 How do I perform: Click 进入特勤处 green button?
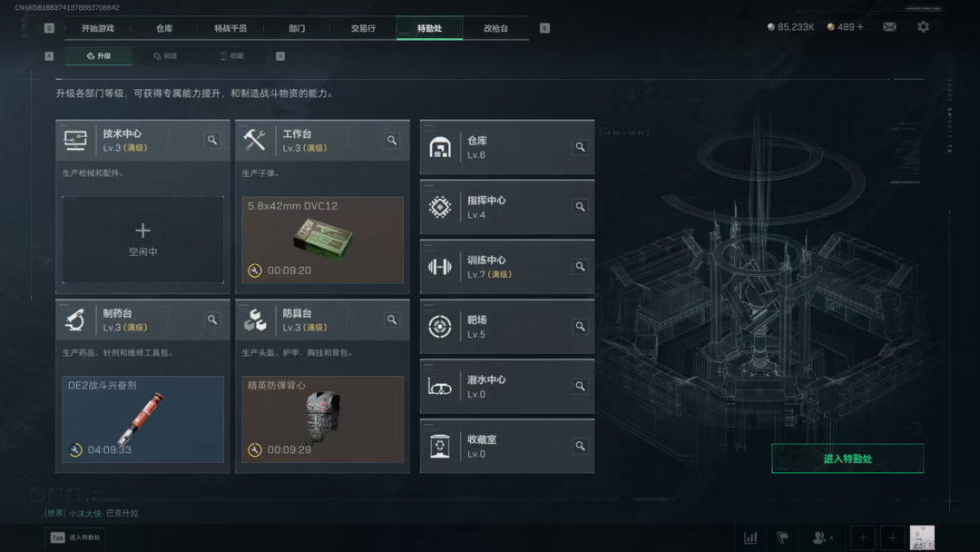pyautogui.click(x=848, y=458)
